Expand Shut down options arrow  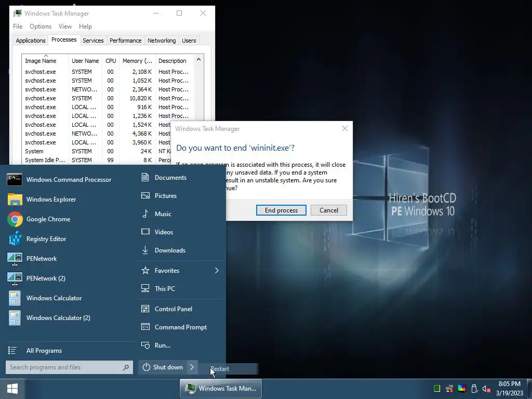192,367
